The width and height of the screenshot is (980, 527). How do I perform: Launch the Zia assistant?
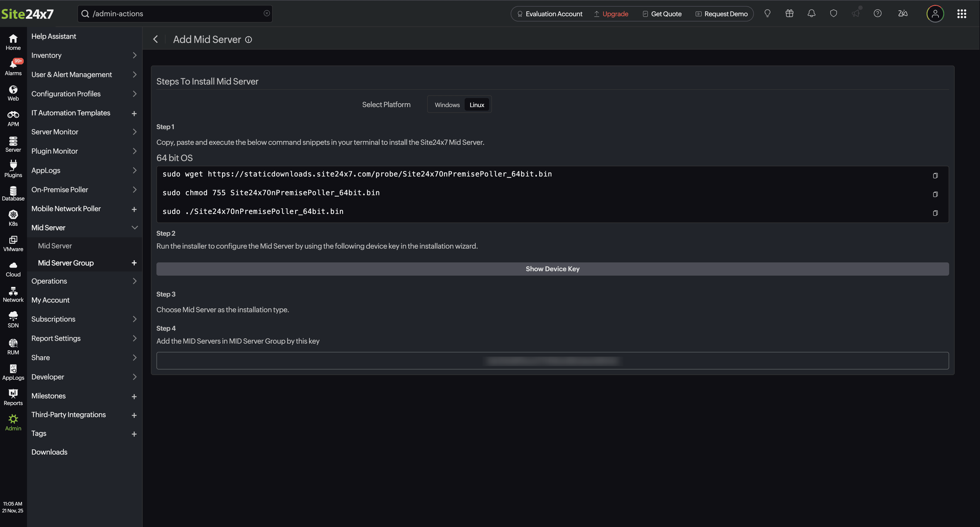coord(903,13)
